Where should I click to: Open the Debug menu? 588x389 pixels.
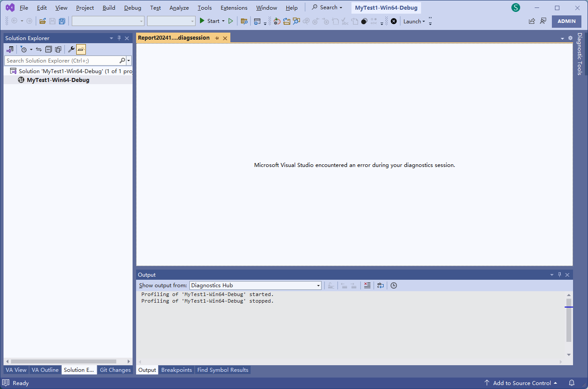pyautogui.click(x=133, y=8)
